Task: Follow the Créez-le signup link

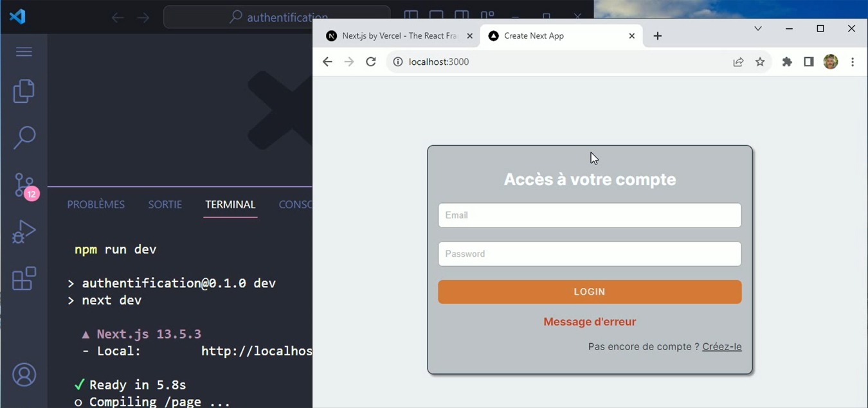Action: click(721, 346)
